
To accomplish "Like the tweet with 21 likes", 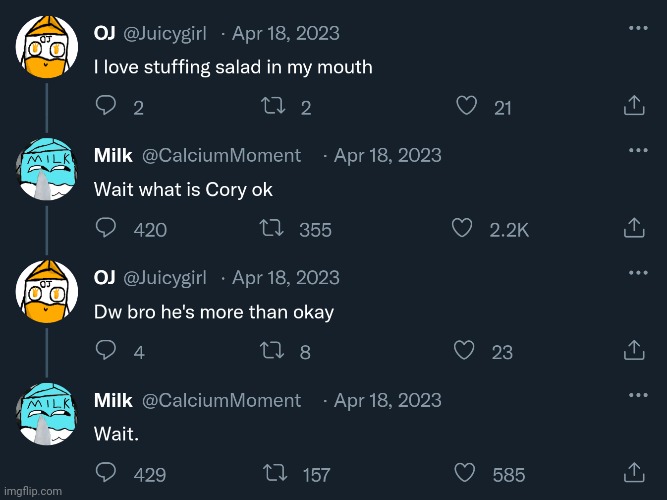I will click(464, 106).
